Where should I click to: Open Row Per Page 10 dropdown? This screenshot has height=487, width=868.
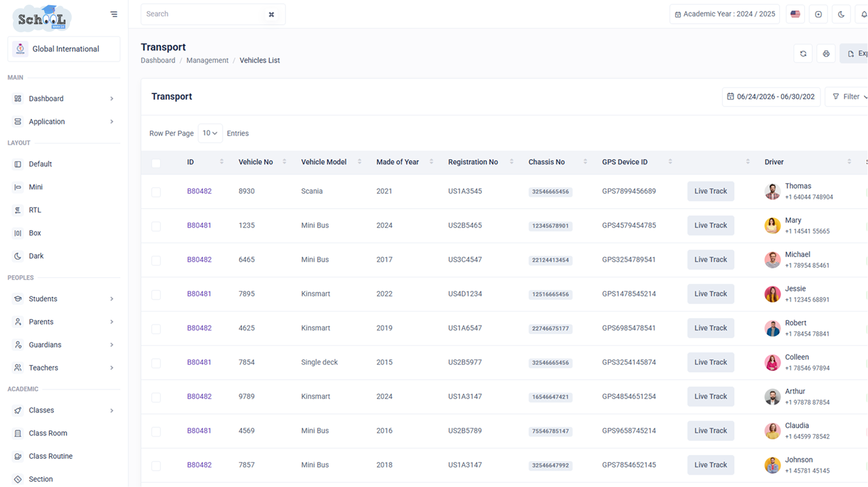[210, 133]
